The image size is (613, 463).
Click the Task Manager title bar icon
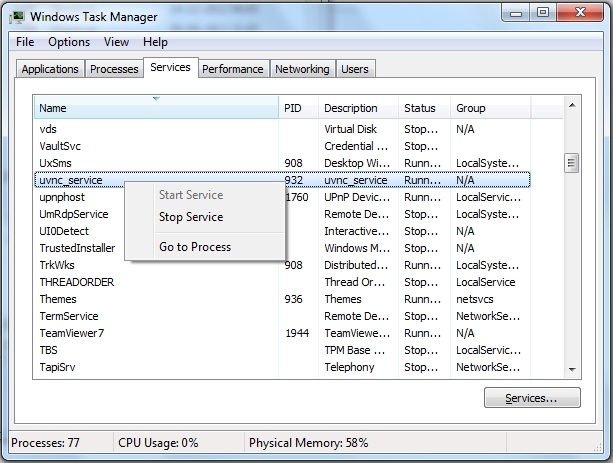[x=17, y=17]
